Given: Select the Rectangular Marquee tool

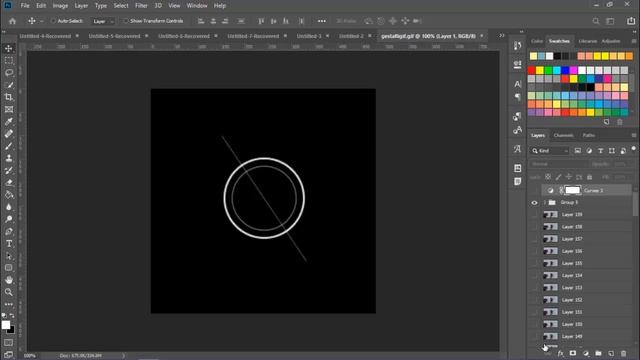Looking at the screenshot, I should [x=9, y=61].
